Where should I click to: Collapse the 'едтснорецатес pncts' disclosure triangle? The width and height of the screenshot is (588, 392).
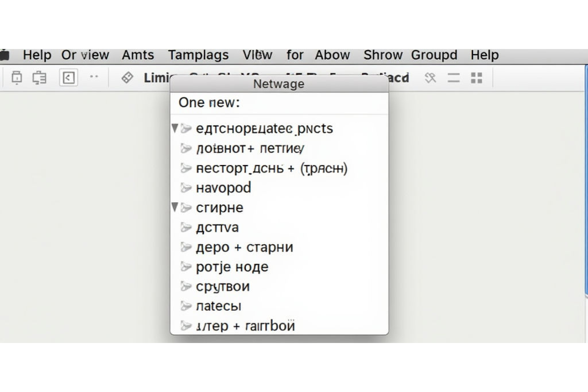click(175, 128)
